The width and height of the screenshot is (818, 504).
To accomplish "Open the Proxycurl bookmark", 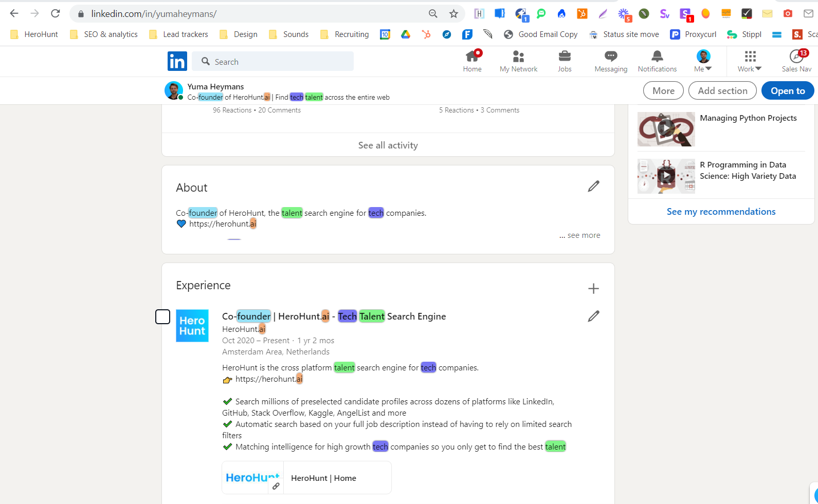I will pyautogui.click(x=693, y=34).
